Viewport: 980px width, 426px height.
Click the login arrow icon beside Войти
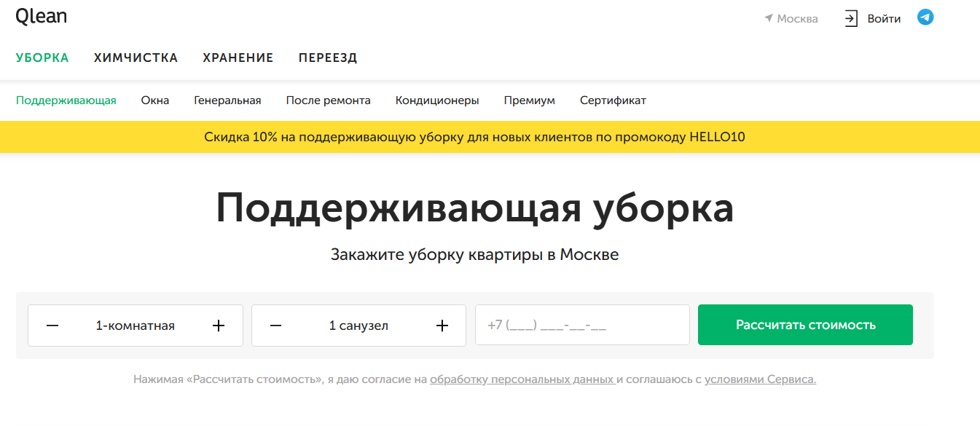[x=851, y=19]
